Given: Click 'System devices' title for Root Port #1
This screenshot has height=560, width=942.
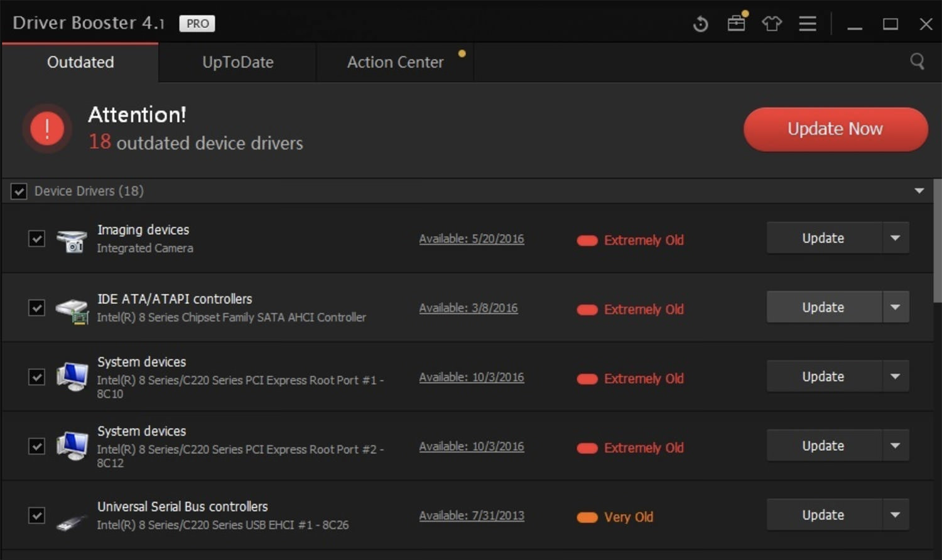Looking at the screenshot, I should pyautogui.click(x=142, y=362).
